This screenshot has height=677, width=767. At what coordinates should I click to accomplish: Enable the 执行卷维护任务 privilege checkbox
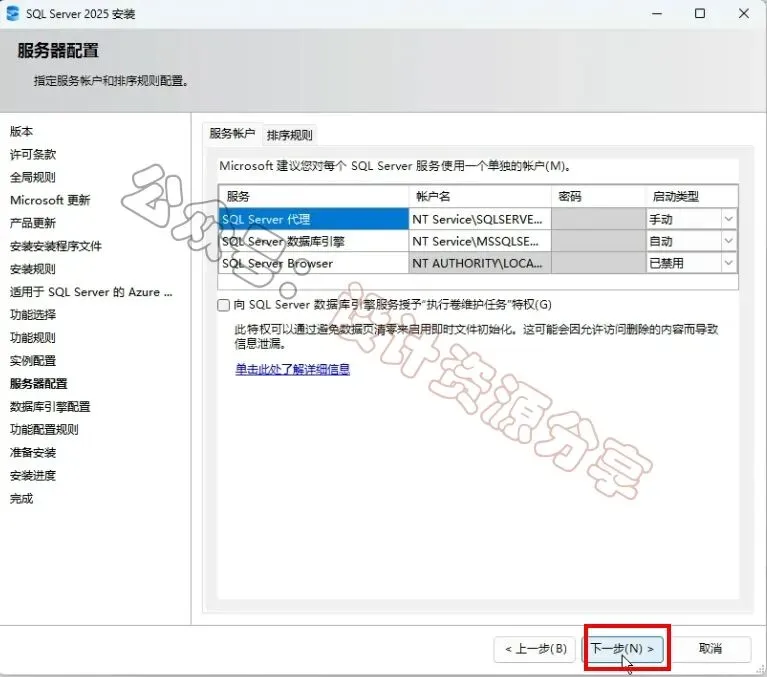[224, 305]
